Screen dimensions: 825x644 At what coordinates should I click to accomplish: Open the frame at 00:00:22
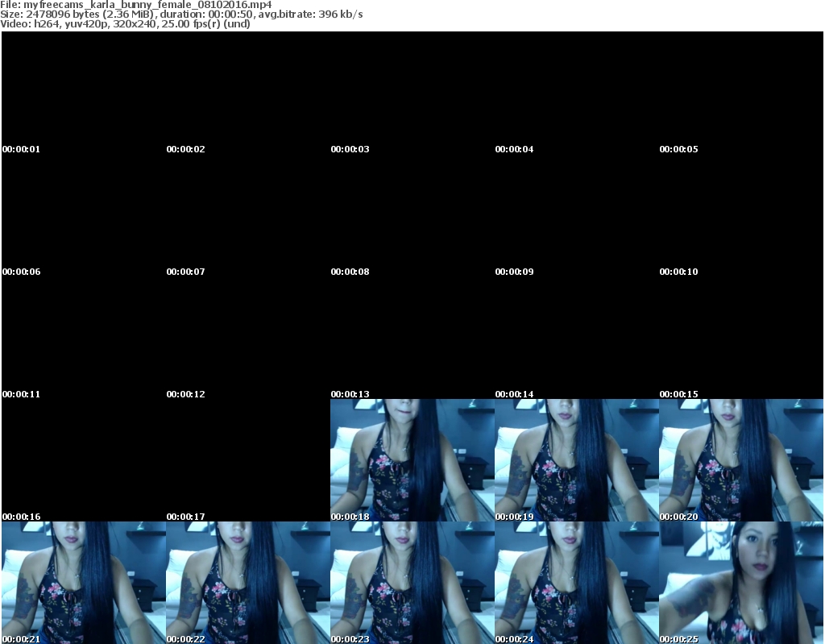(x=248, y=583)
